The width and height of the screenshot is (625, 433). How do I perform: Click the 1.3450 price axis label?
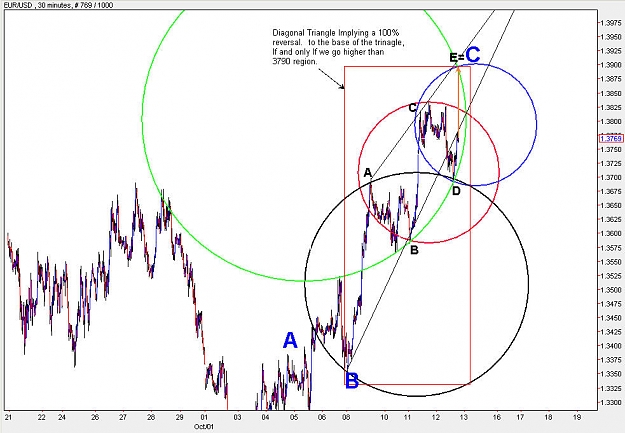pos(611,318)
